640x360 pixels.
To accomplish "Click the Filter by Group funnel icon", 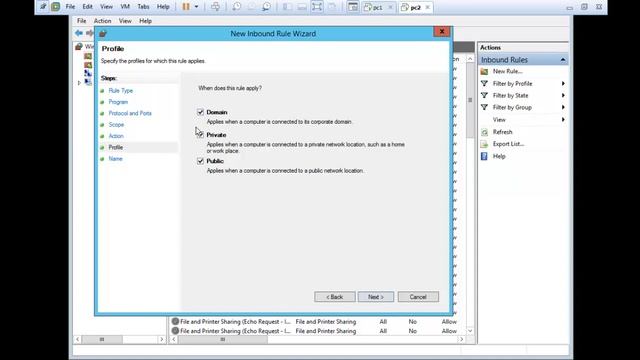I will [484, 107].
